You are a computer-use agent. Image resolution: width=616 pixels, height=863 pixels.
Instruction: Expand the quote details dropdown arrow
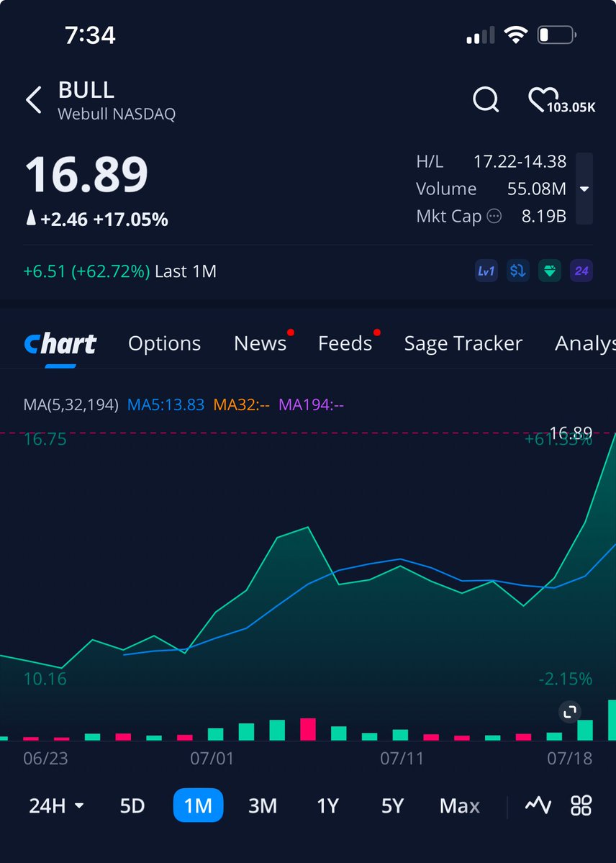tap(584, 189)
